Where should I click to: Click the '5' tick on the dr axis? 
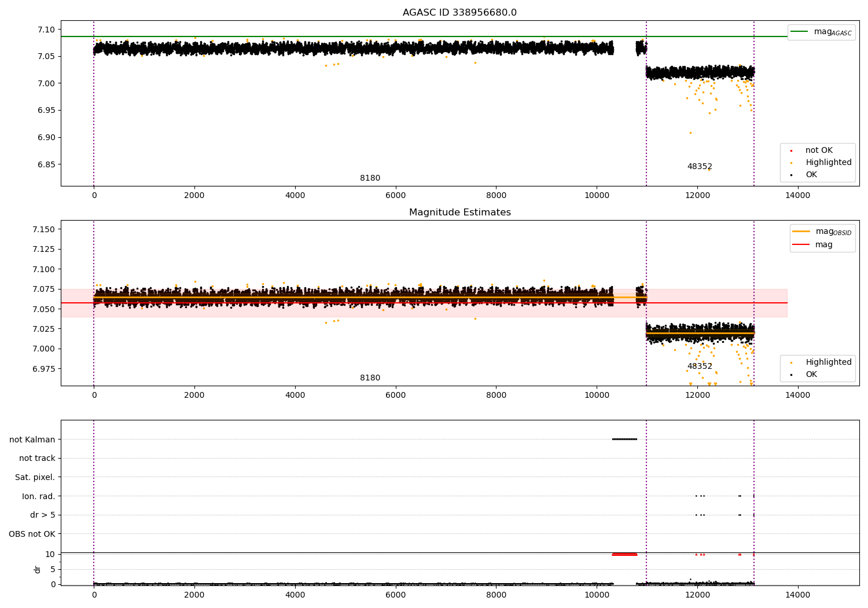coord(53,569)
